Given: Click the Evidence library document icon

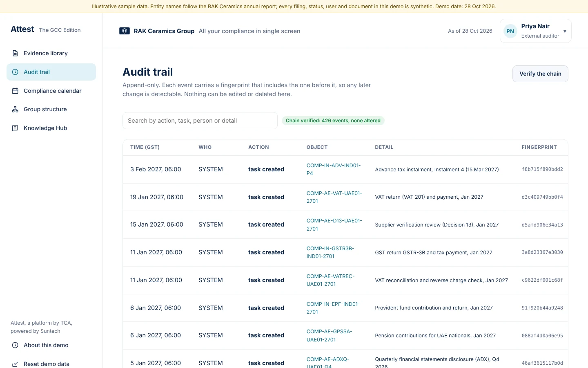Looking at the screenshot, I should (15, 53).
